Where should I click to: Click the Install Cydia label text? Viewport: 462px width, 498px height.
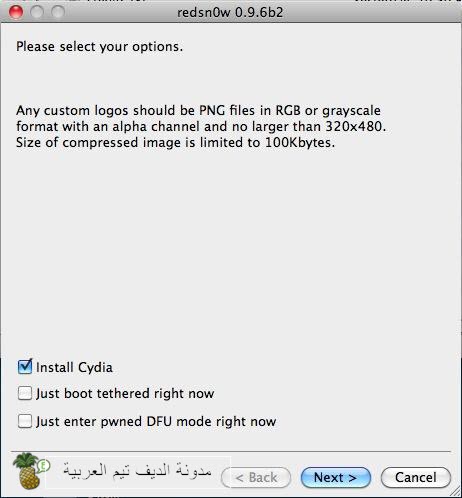pyautogui.click(x=74, y=367)
